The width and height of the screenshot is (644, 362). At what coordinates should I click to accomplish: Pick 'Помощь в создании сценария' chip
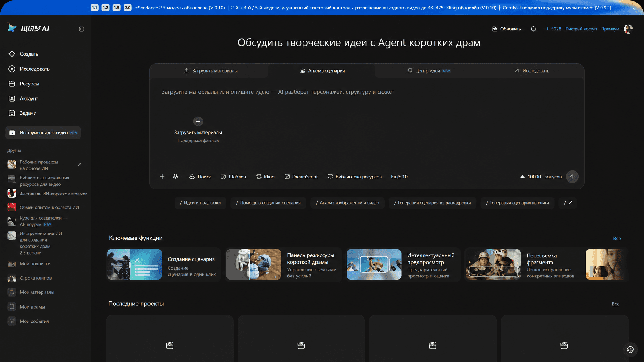click(268, 203)
